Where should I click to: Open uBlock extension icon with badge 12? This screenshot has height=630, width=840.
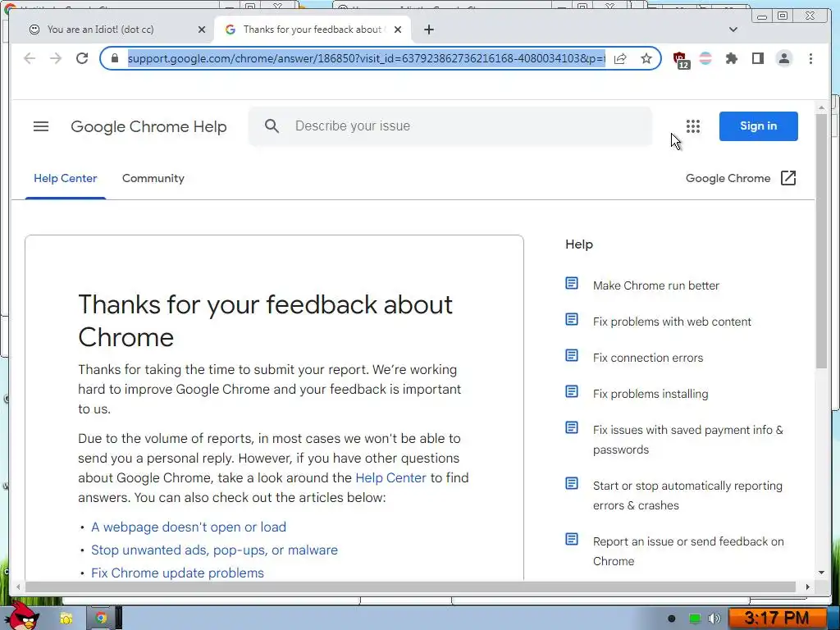click(x=681, y=59)
